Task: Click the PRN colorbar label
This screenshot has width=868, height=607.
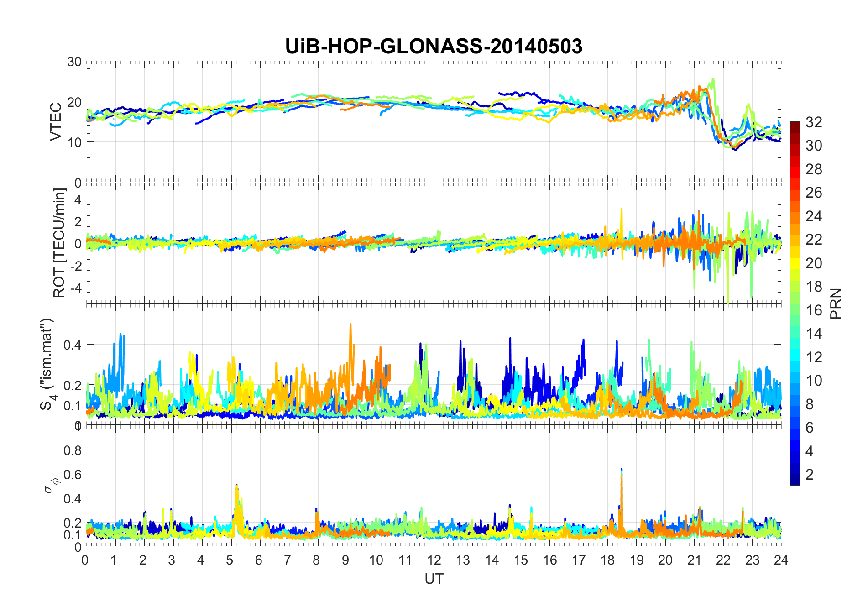Action: [x=836, y=303]
